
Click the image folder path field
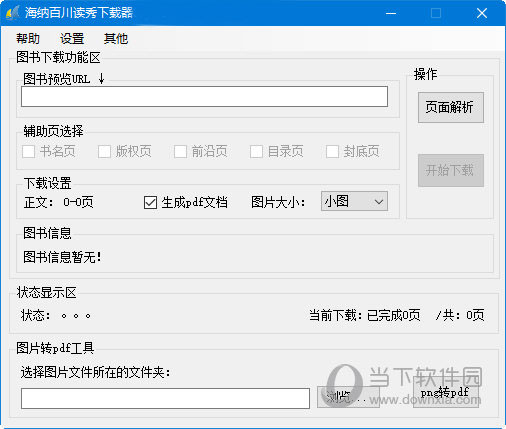(165, 398)
